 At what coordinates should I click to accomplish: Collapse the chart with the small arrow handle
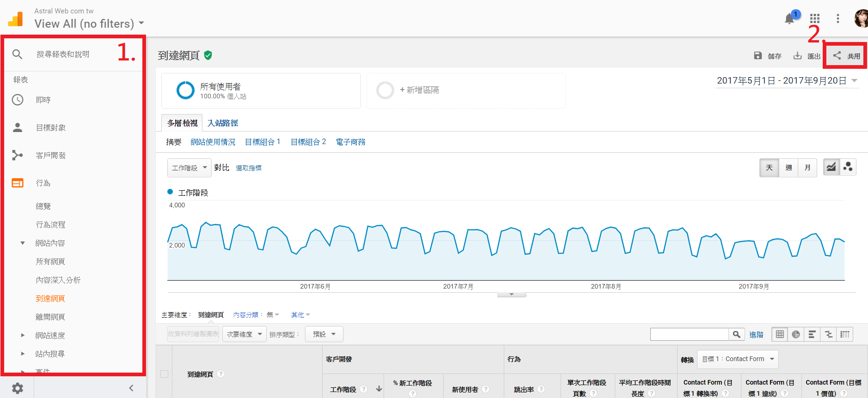(x=512, y=295)
